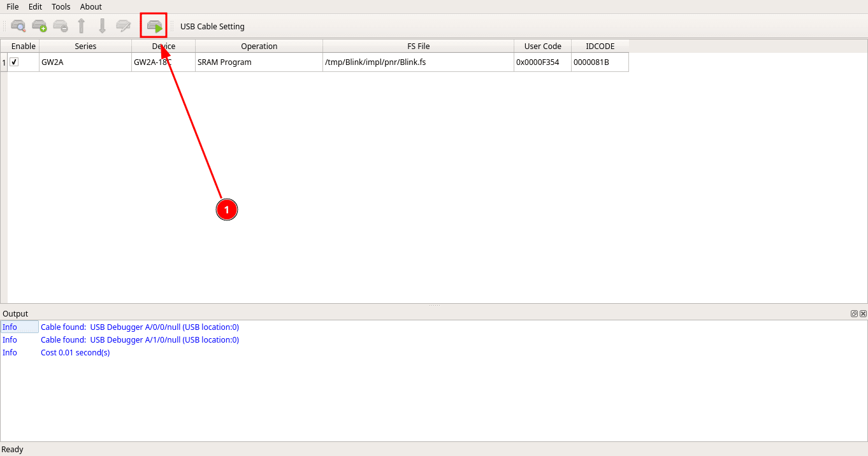Click the Remove Device icon

pyautogui.click(x=61, y=26)
